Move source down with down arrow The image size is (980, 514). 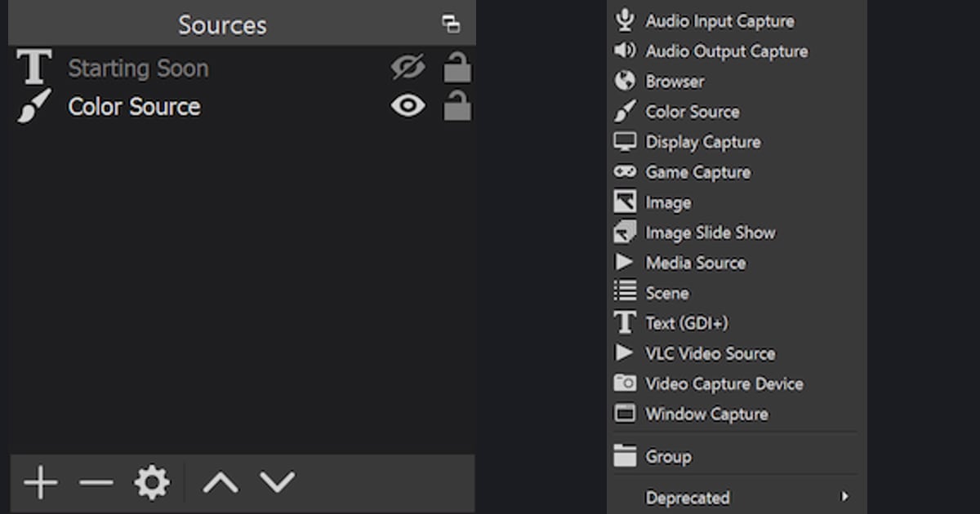[278, 483]
